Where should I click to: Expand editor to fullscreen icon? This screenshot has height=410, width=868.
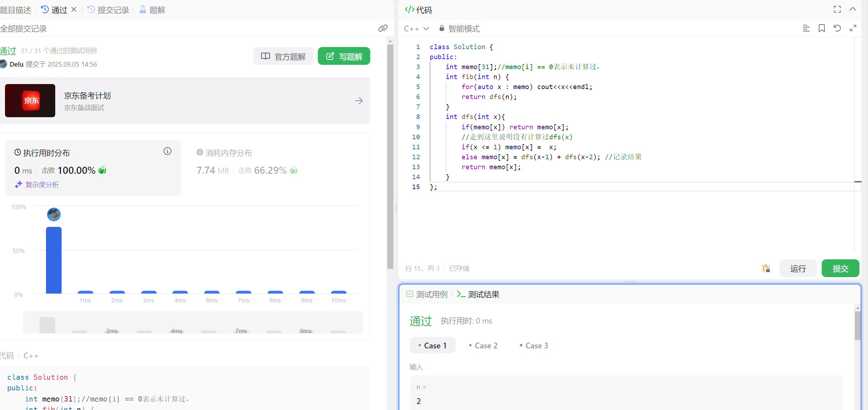(x=853, y=28)
